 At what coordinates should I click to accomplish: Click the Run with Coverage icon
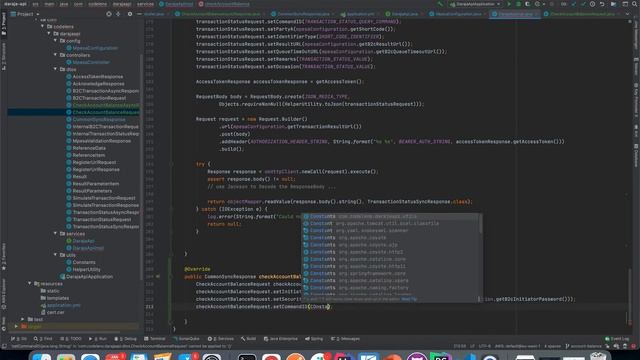coord(527,4)
